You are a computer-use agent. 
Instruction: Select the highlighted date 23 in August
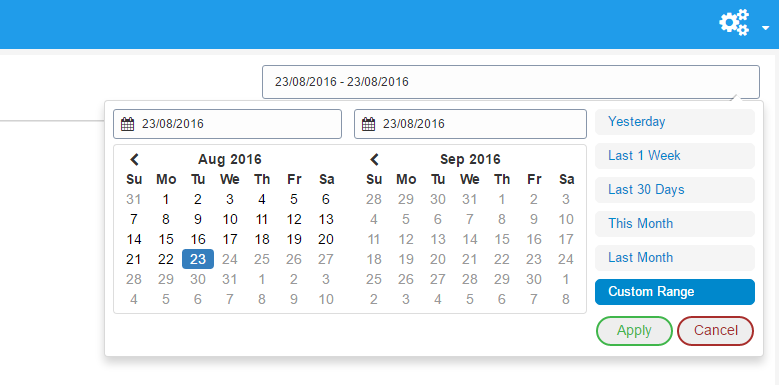pyautogui.click(x=198, y=259)
